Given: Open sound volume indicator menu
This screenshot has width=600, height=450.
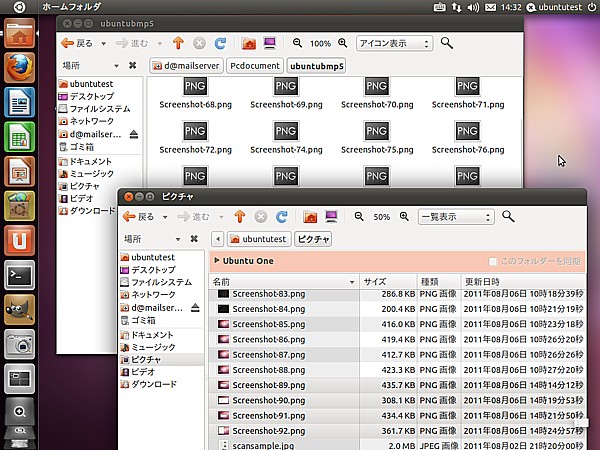Looking at the screenshot, I should (473, 7).
